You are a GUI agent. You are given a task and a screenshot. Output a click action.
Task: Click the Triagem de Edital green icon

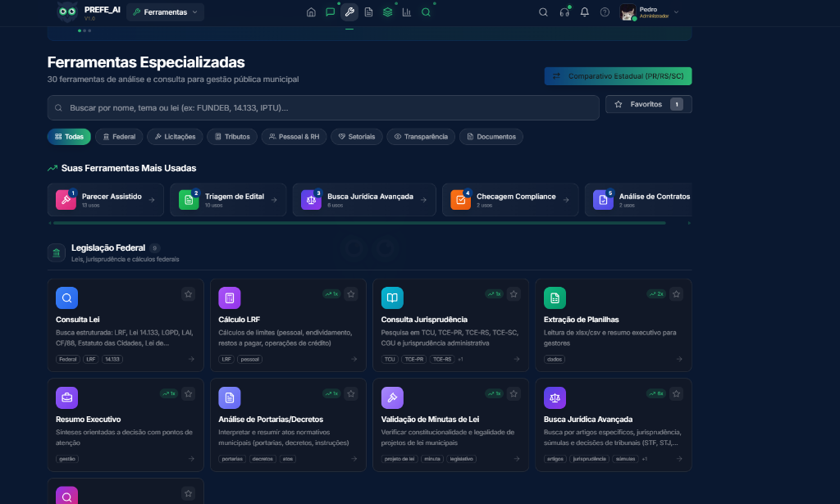pyautogui.click(x=189, y=200)
